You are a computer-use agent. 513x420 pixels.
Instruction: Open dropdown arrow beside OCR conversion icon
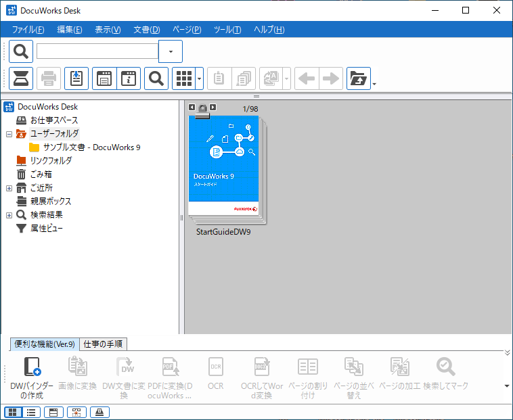pos(286,78)
